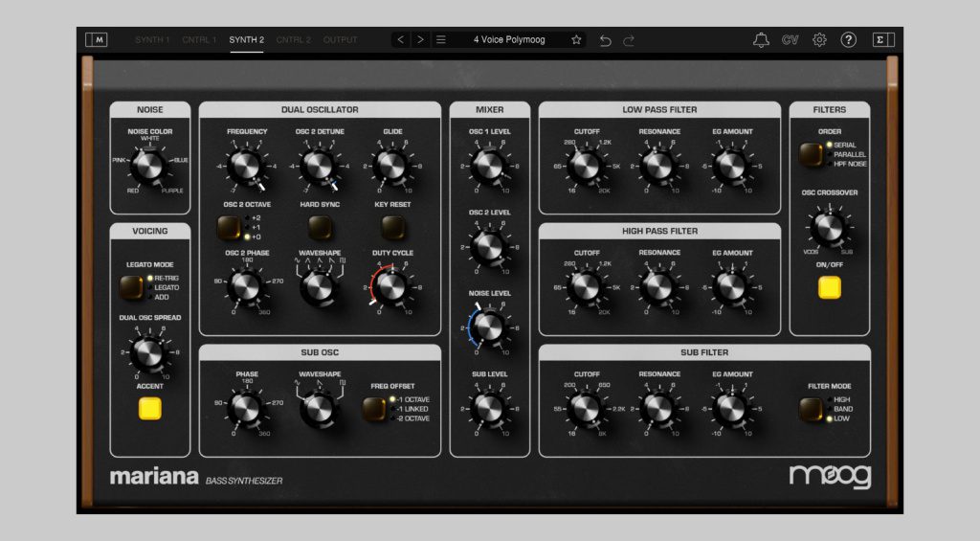Click the SUB LEVEL knob
The width and height of the screenshot is (980, 541).
[489, 408]
